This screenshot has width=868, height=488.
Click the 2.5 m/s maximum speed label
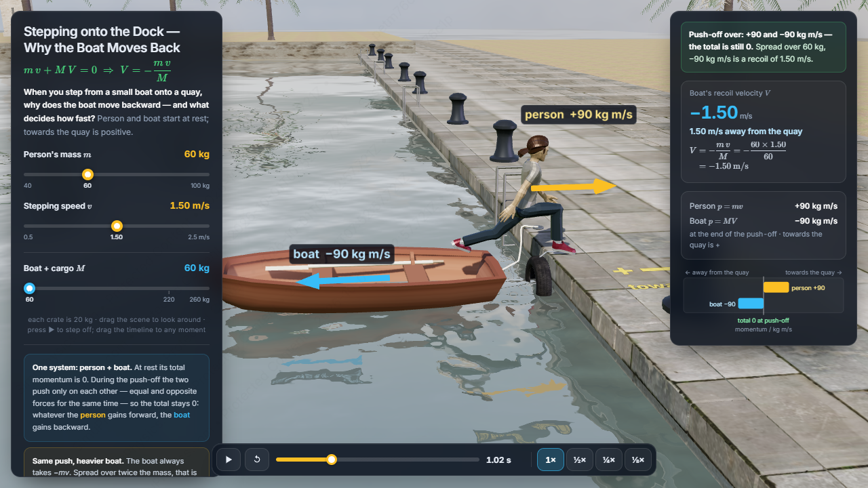tap(199, 237)
